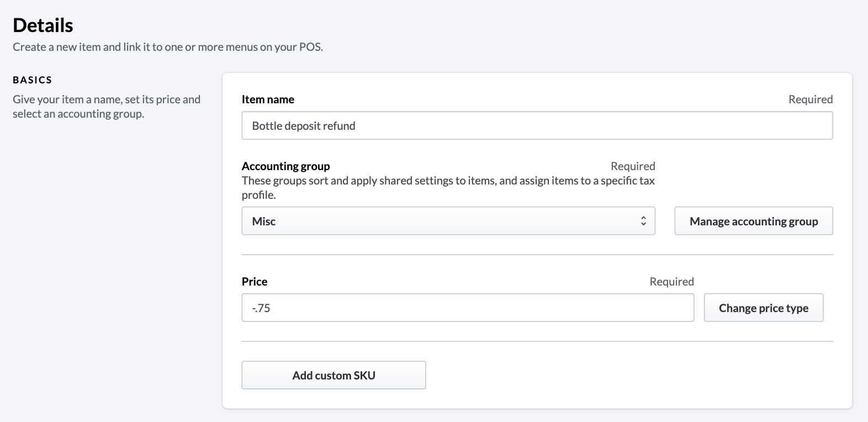Click the 'Create a new item' subtitle

pos(168,47)
